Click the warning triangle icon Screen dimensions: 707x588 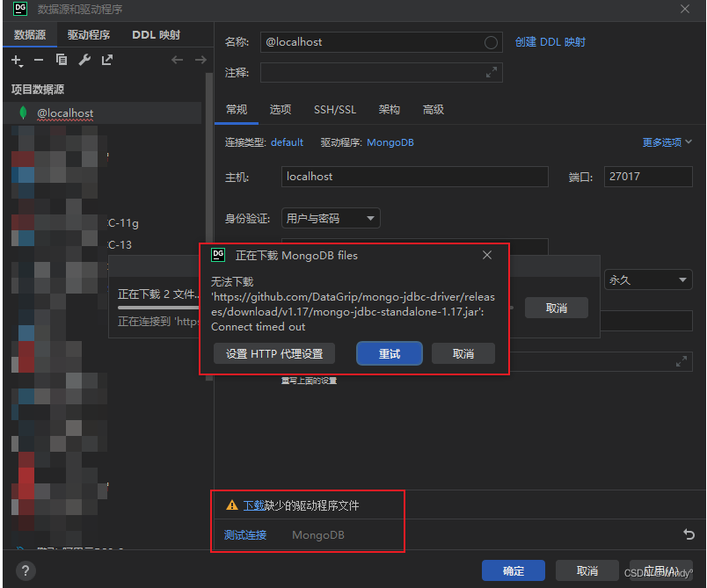coord(232,505)
